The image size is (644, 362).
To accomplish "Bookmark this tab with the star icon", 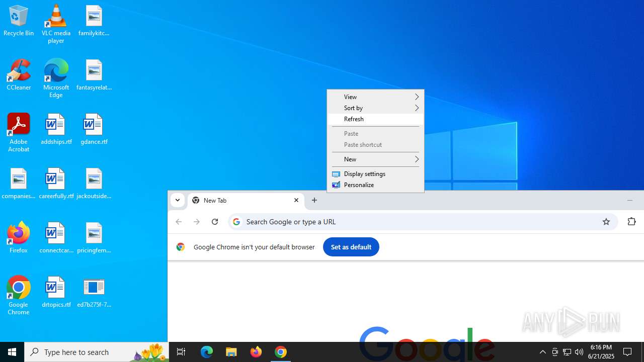I will (606, 222).
